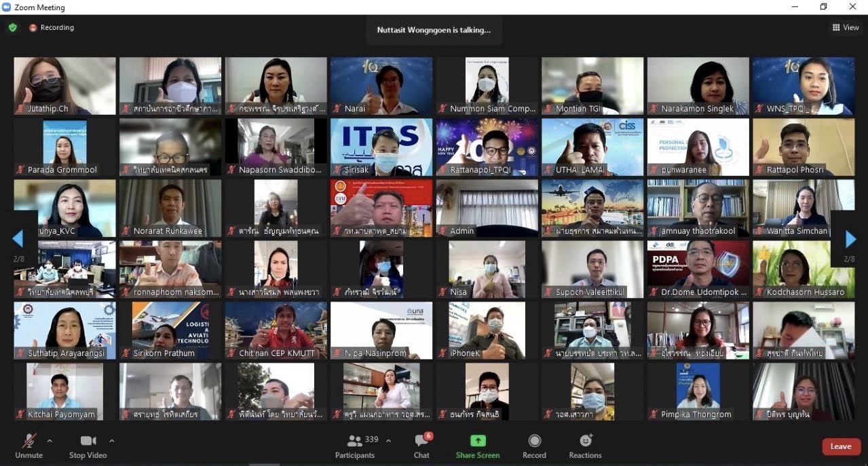The width and height of the screenshot is (868, 466).
Task: Click the Zoom Meeting title bar icon
Action: [x=7, y=7]
